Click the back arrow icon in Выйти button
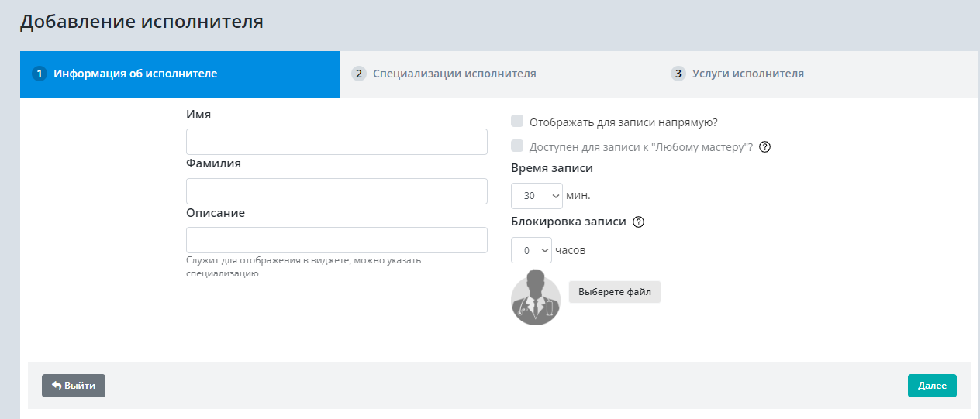Viewport: 980px width, 419px height. tap(57, 386)
